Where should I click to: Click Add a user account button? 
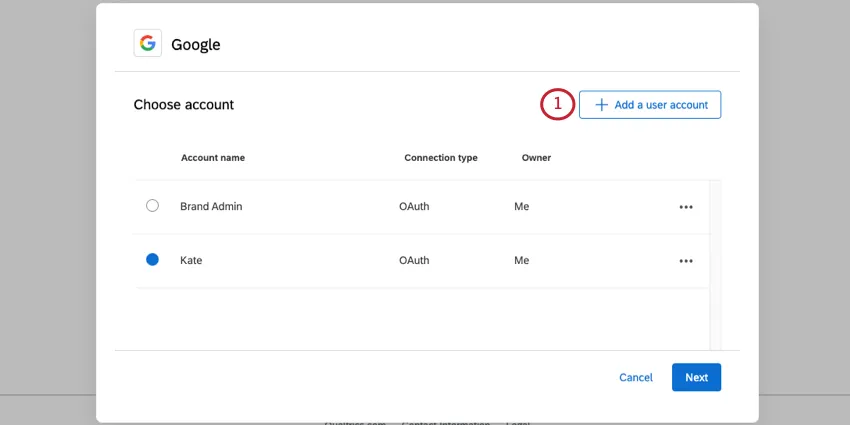pos(650,104)
